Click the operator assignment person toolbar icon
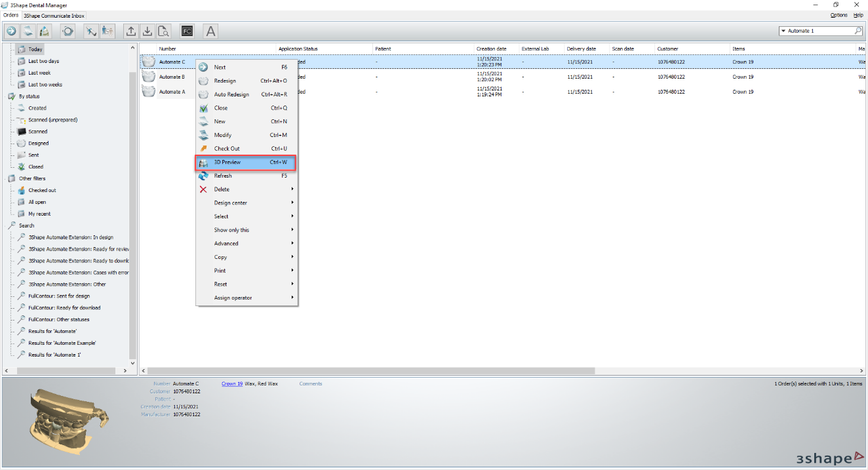 click(x=107, y=31)
